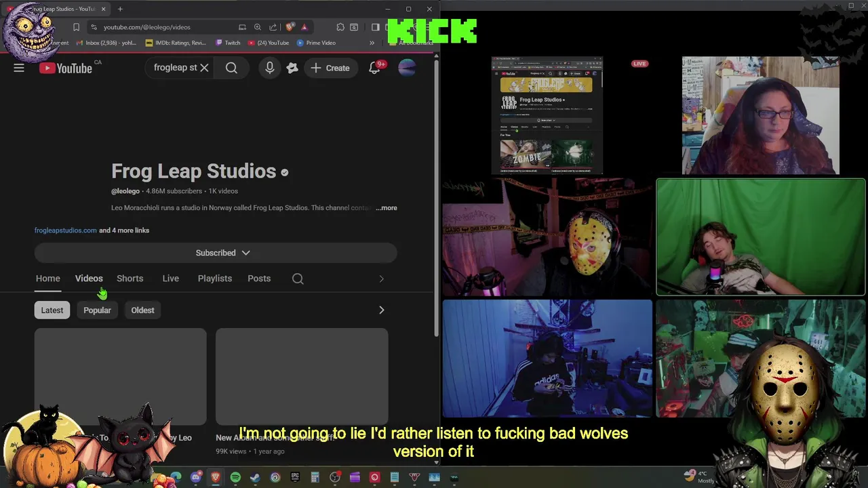The height and width of the screenshot is (488, 868).
Task: Show more bookmarks with double chevron
Action: (x=372, y=43)
